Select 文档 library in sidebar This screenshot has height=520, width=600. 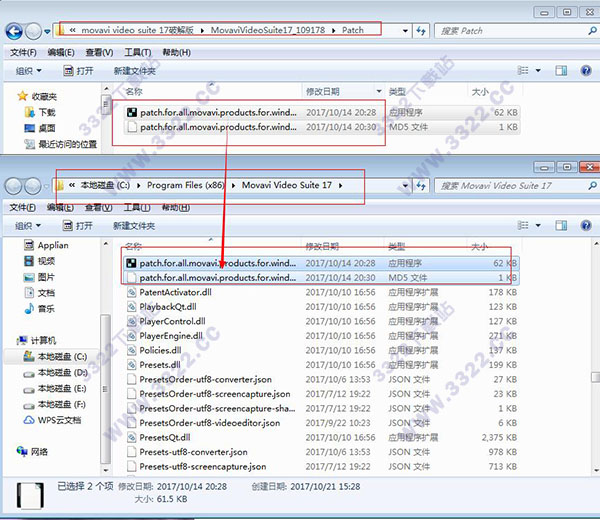pyautogui.click(x=40, y=293)
